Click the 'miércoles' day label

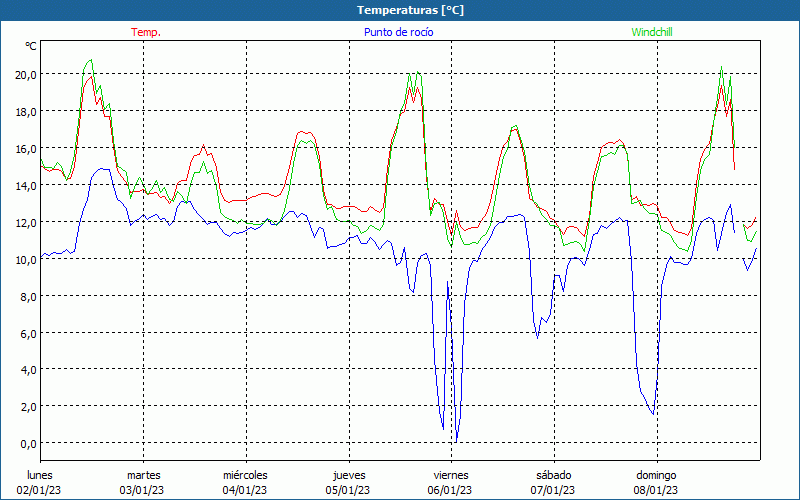(x=245, y=475)
